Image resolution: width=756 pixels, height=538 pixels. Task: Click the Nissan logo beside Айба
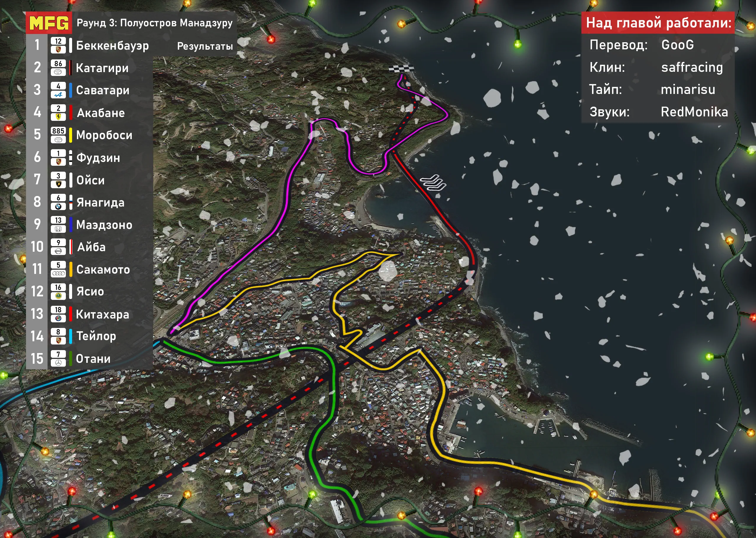58,251
